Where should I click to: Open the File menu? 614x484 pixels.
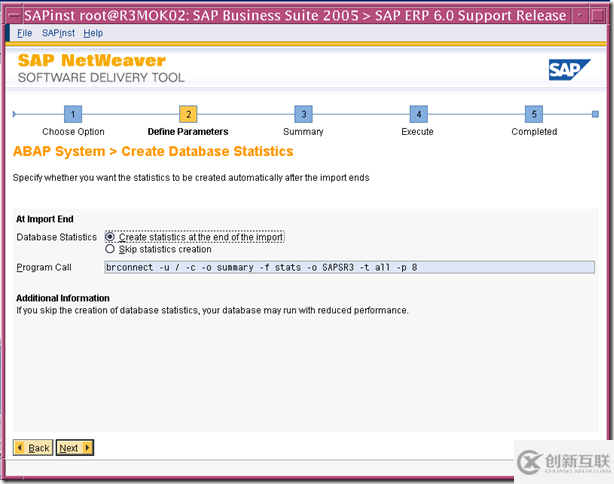24,33
